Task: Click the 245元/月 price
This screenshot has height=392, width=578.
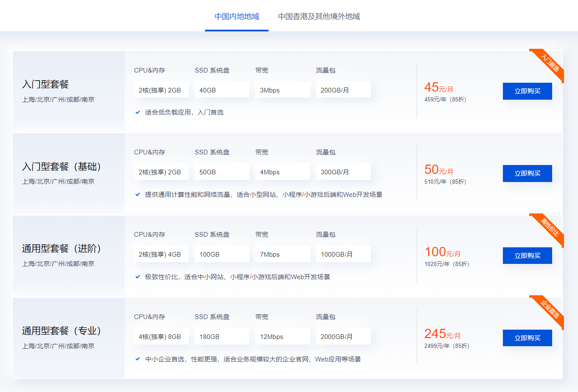Action: (x=443, y=334)
